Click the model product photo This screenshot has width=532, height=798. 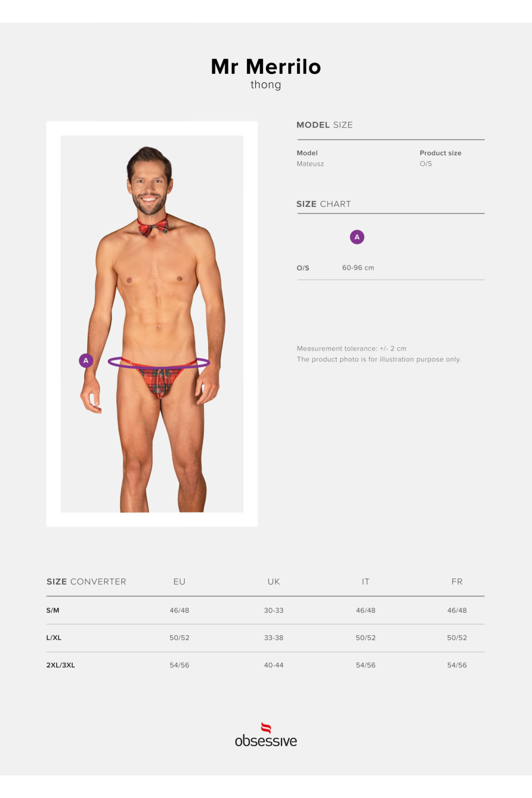152,324
